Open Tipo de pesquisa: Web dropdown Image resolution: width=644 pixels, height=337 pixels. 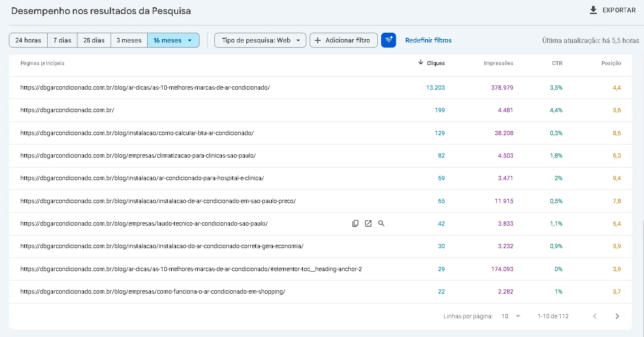click(x=260, y=40)
